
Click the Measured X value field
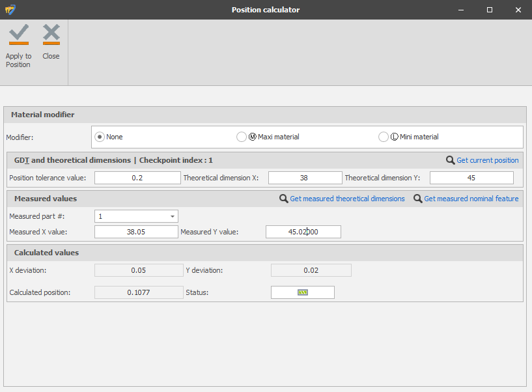point(136,232)
